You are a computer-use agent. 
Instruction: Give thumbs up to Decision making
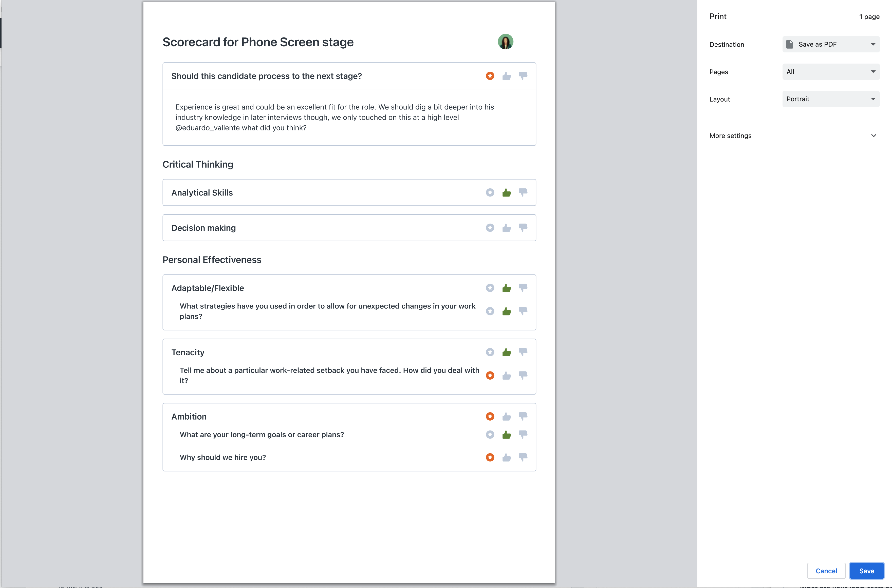pos(506,228)
